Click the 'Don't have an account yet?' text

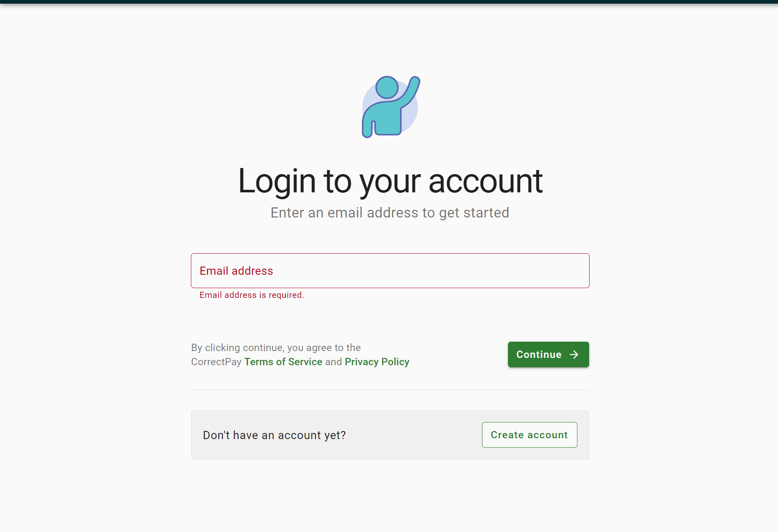click(274, 435)
